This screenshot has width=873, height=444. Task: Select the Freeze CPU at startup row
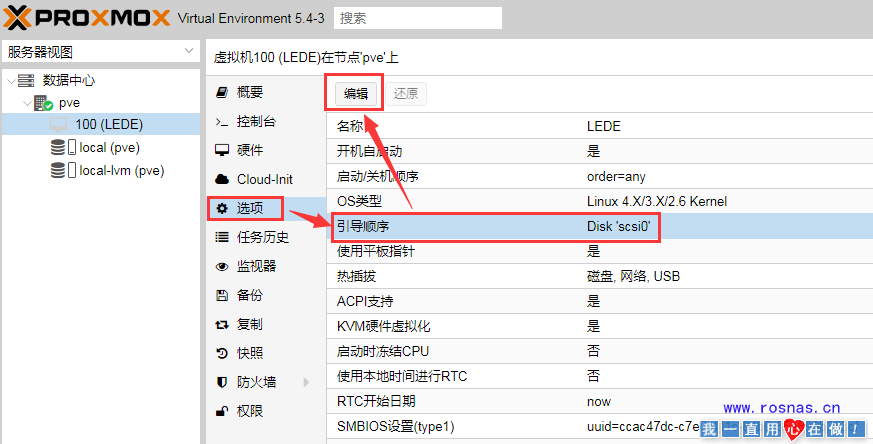click(x=600, y=352)
